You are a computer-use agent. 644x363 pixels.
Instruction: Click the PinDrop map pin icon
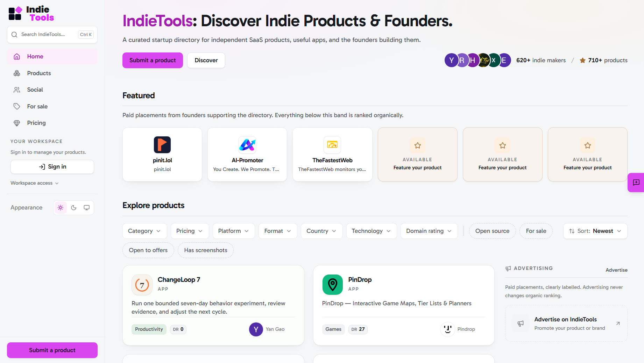[x=333, y=285]
